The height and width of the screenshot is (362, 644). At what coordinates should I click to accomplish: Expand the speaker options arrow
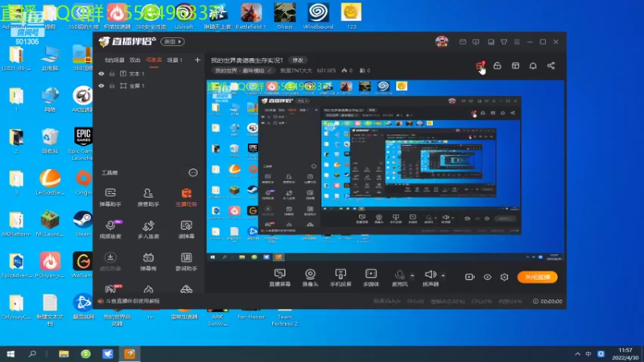444,275
